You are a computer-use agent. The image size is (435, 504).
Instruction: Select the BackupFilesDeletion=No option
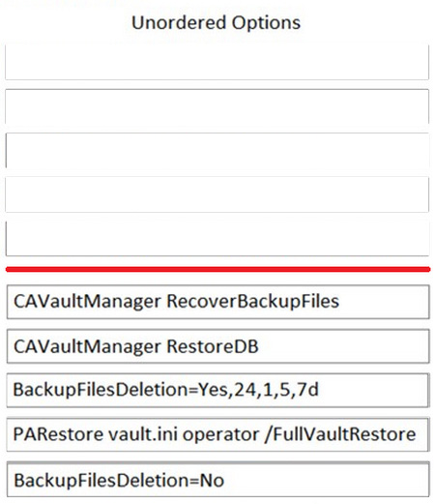point(217,480)
